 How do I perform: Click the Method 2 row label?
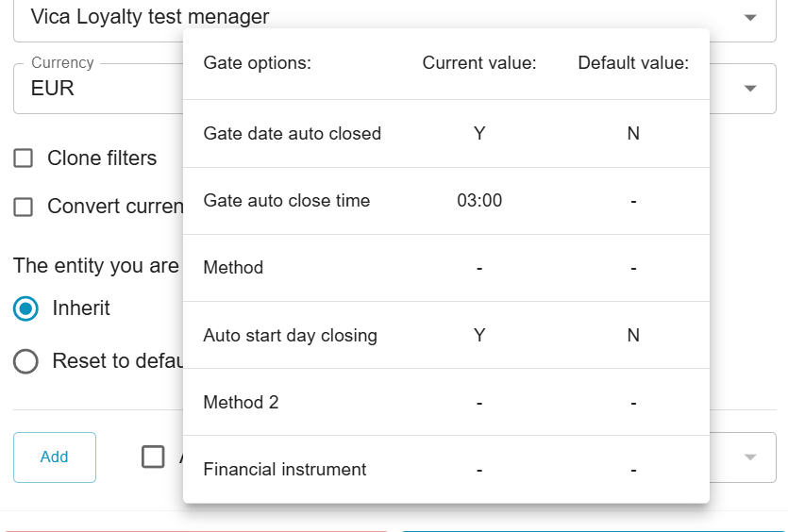click(242, 403)
